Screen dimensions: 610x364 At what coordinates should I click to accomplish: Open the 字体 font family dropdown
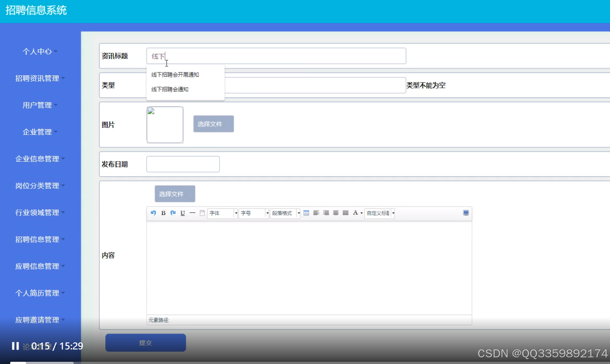222,213
